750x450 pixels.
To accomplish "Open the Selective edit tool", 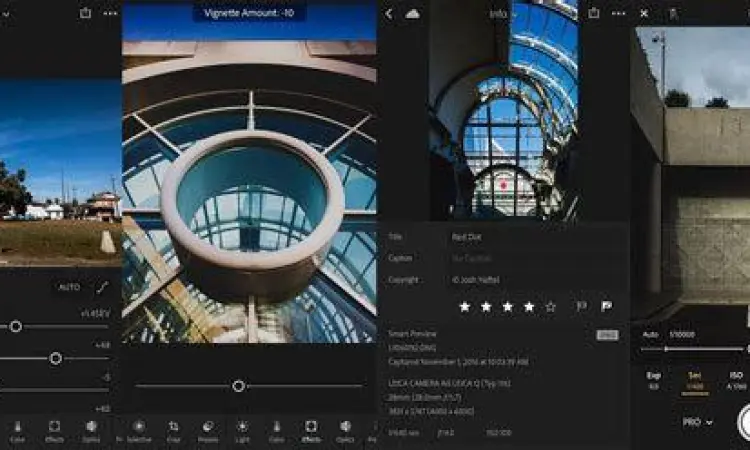I will 139,431.
